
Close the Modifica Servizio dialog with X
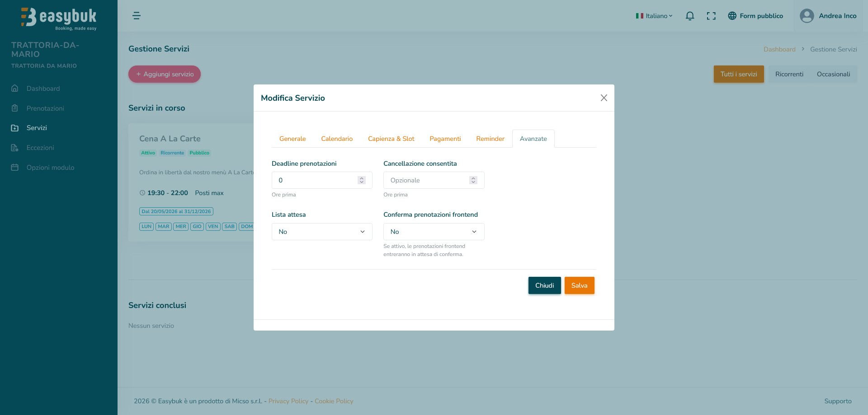[604, 98]
